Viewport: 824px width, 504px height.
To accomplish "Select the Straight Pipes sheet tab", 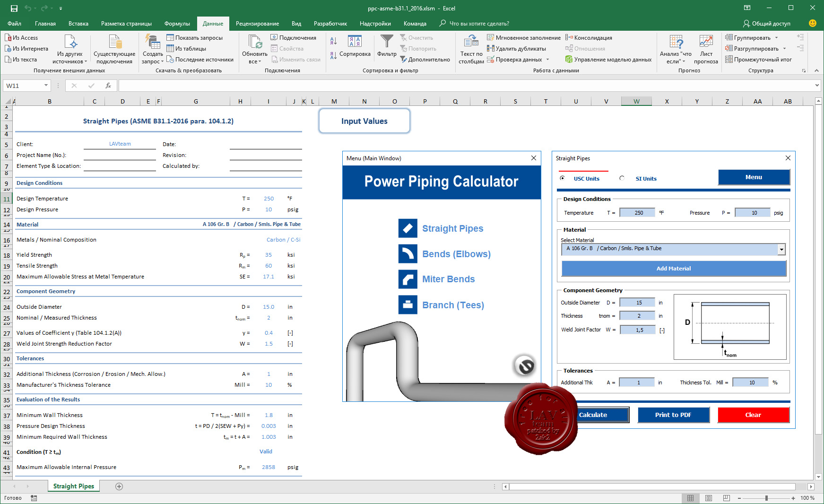I will [x=74, y=487].
